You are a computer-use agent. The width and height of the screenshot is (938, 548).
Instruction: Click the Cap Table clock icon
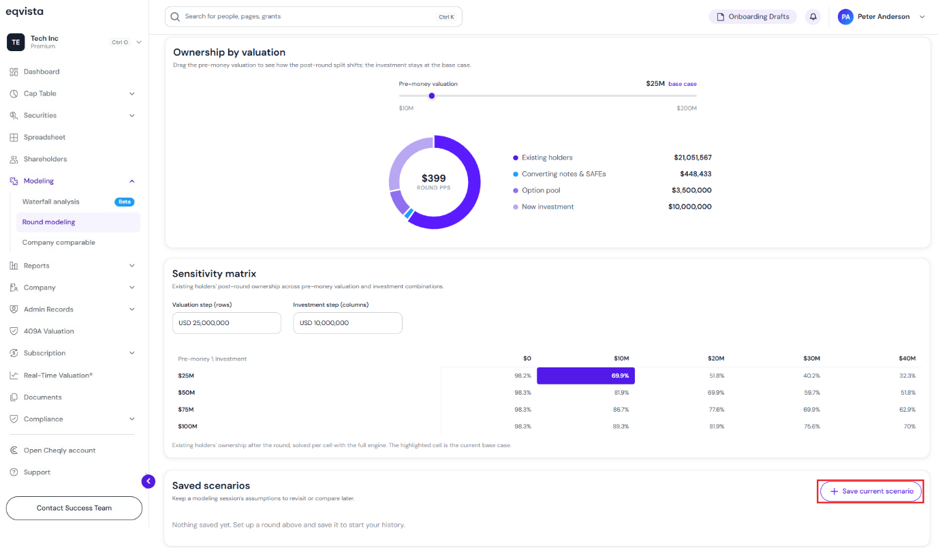(14, 94)
